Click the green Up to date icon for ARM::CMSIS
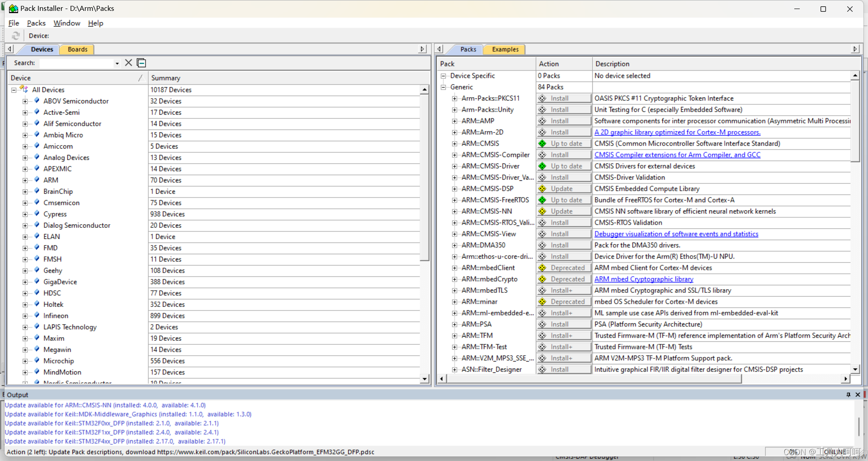Screen dimensions: 868x461 (542, 144)
